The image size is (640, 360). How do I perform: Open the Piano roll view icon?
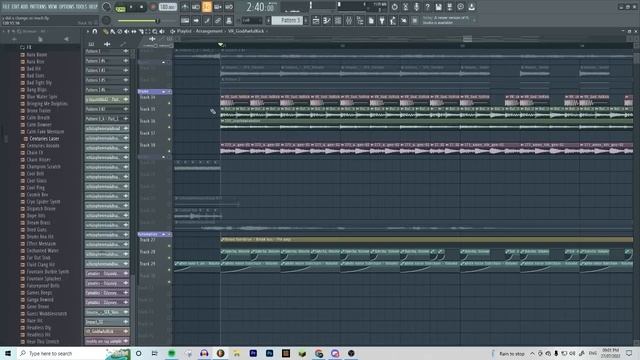[327, 20]
